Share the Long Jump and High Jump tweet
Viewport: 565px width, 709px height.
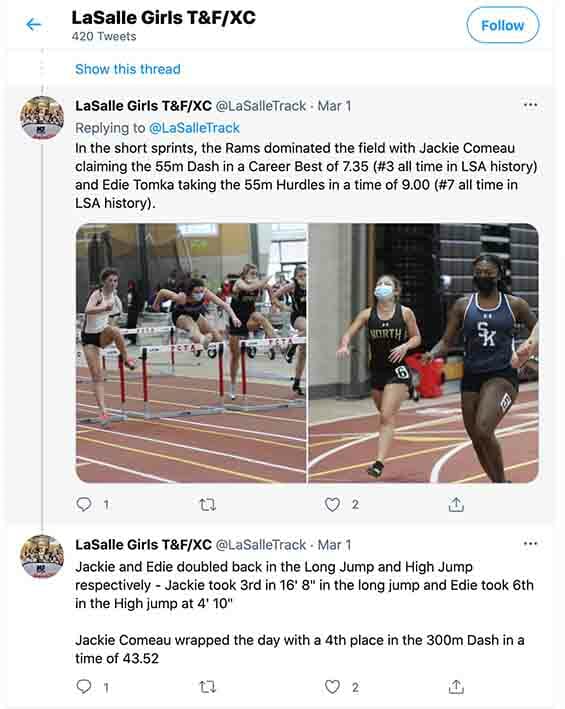[x=456, y=687]
